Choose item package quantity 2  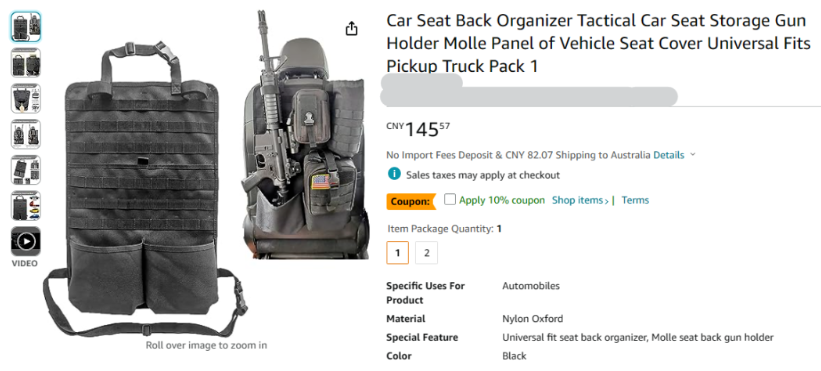(427, 253)
